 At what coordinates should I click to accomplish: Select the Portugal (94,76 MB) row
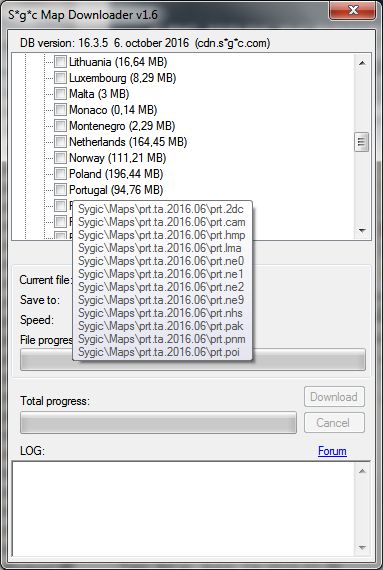click(116, 190)
